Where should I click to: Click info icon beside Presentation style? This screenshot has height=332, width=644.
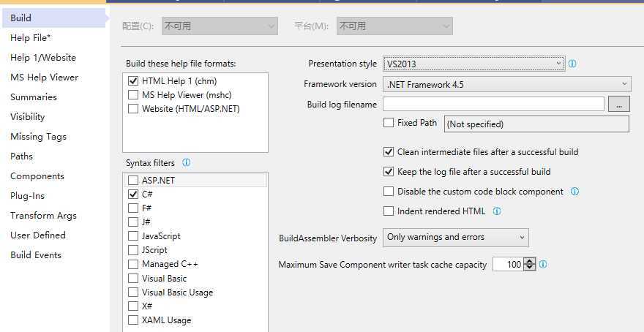coord(572,64)
